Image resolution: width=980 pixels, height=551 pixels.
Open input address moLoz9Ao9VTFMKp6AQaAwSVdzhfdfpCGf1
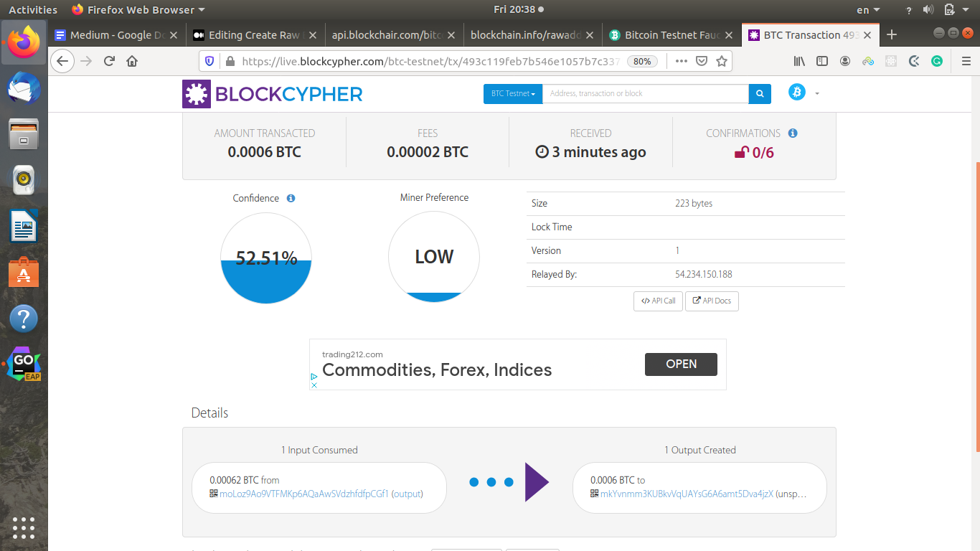click(x=304, y=494)
